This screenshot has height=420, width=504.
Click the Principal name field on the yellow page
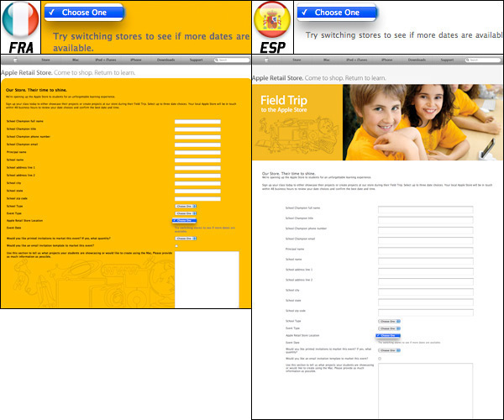tap(197, 152)
